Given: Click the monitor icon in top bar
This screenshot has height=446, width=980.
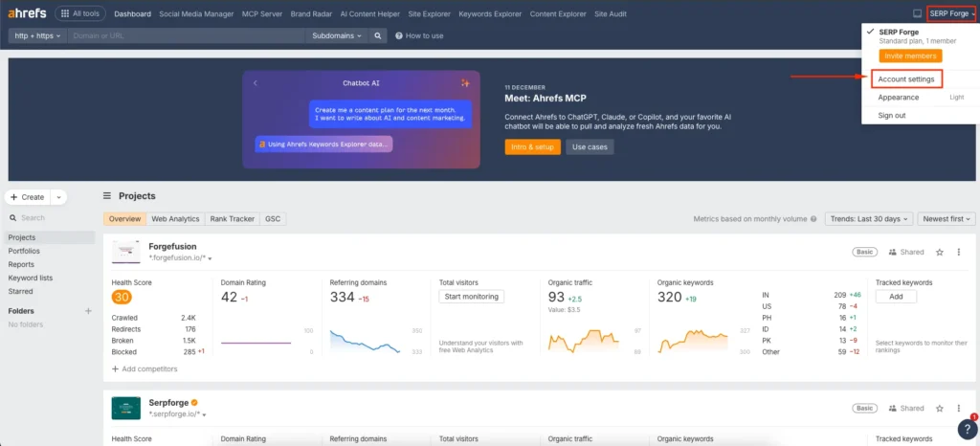Looking at the screenshot, I should pyautogui.click(x=916, y=13).
